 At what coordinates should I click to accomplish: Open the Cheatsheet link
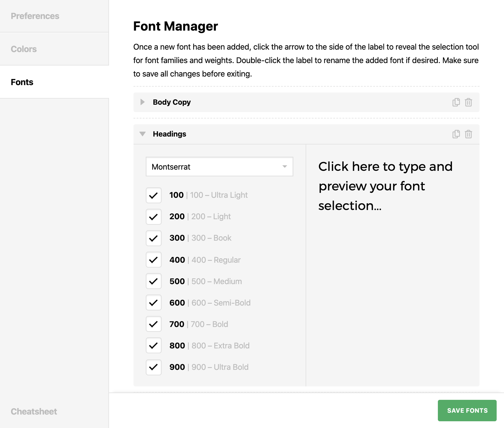pyautogui.click(x=34, y=411)
